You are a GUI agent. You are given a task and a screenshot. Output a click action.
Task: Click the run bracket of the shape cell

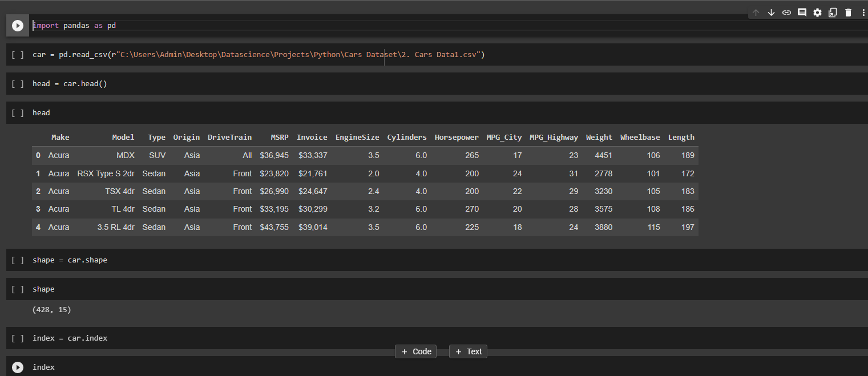(17, 289)
